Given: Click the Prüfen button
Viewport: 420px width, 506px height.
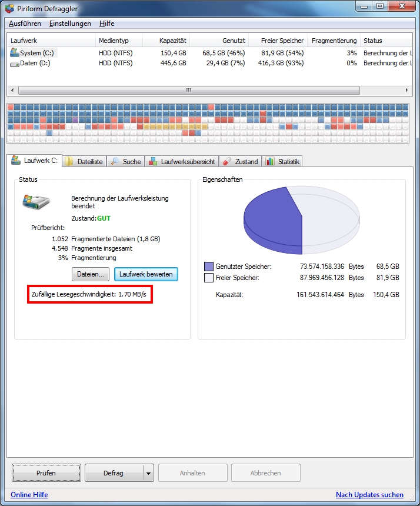Looking at the screenshot, I should click(46, 473).
